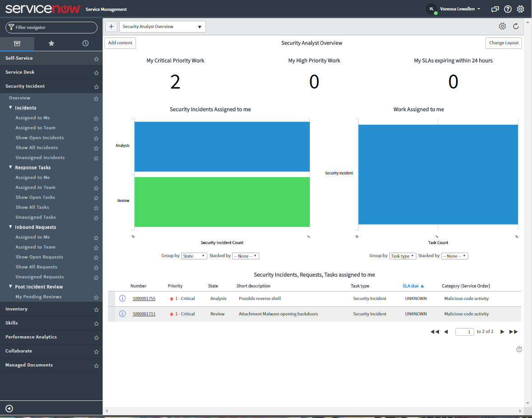Open the Security Analyst Overview dashboard dropdown
The image size is (532, 418).
[163, 27]
